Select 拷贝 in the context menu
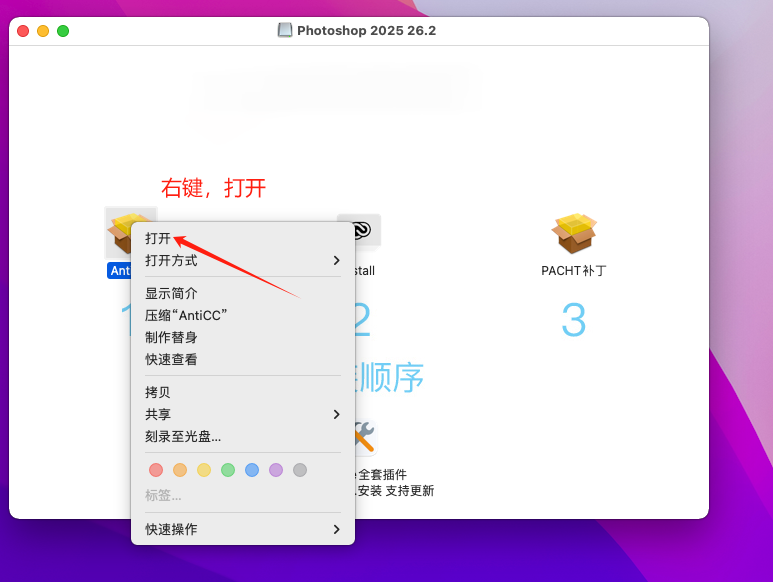The width and height of the screenshot is (773, 582). tap(243, 392)
